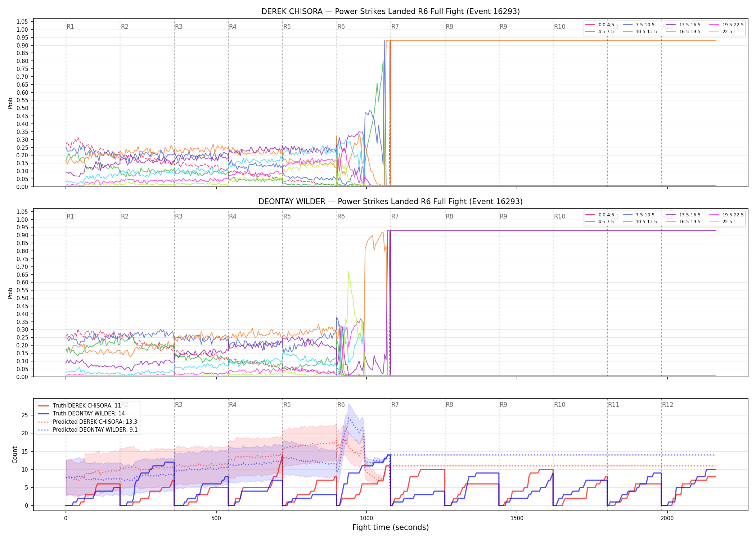
Task: Click Predicted DEONTAY WILDER: 9.1 legend entry
Action: 88,430
